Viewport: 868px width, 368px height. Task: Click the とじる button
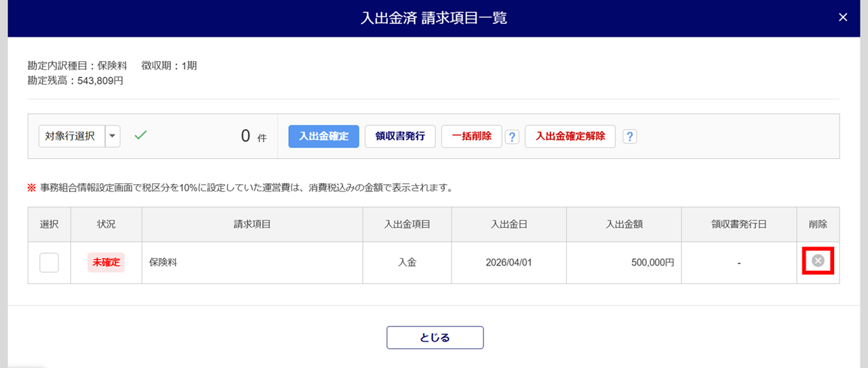(x=435, y=337)
